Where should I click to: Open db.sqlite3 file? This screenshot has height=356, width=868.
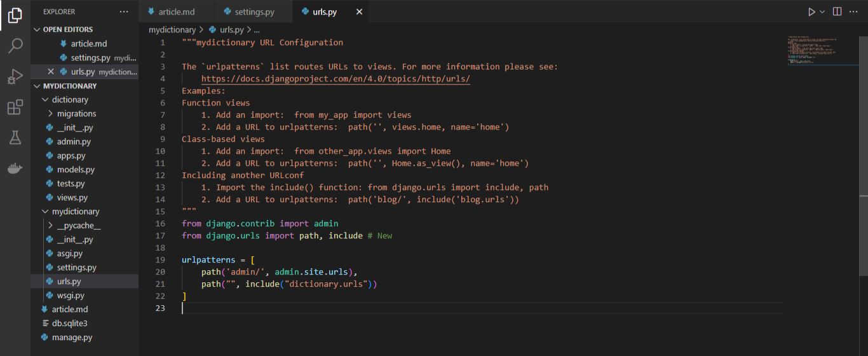coord(69,324)
